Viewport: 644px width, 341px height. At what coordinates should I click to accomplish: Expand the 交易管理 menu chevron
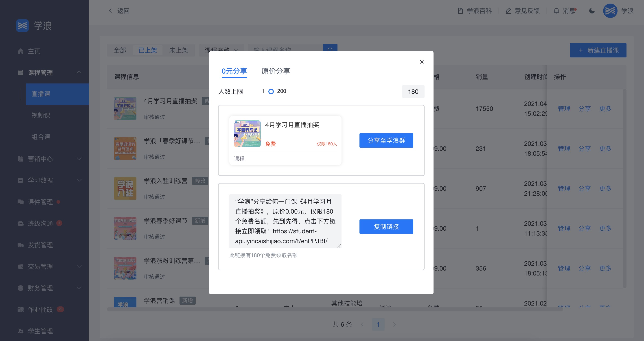tap(79, 267)
